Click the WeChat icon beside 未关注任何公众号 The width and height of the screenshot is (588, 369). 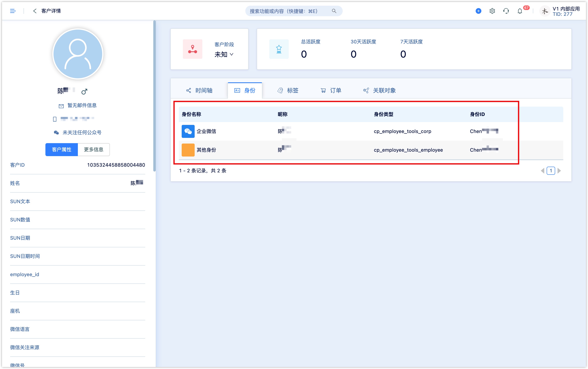coord(56,133)
